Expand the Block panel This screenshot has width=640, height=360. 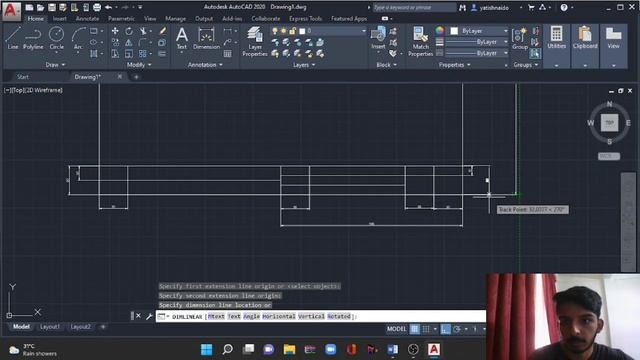click(387, 65)
